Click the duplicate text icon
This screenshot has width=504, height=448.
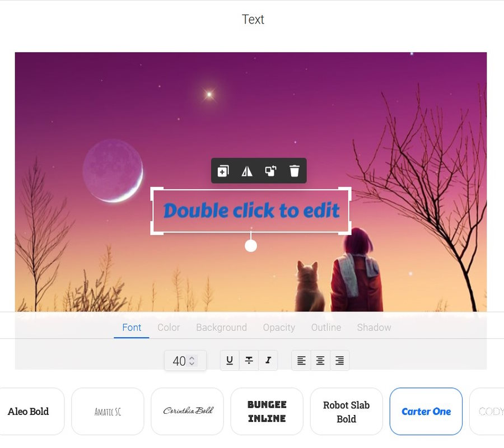(223, 171)
